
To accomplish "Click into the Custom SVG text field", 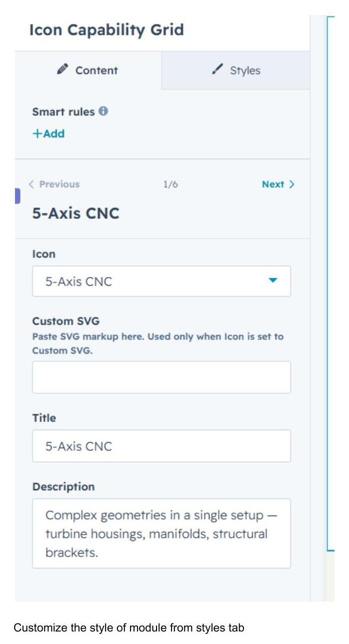I will point(161,377).
